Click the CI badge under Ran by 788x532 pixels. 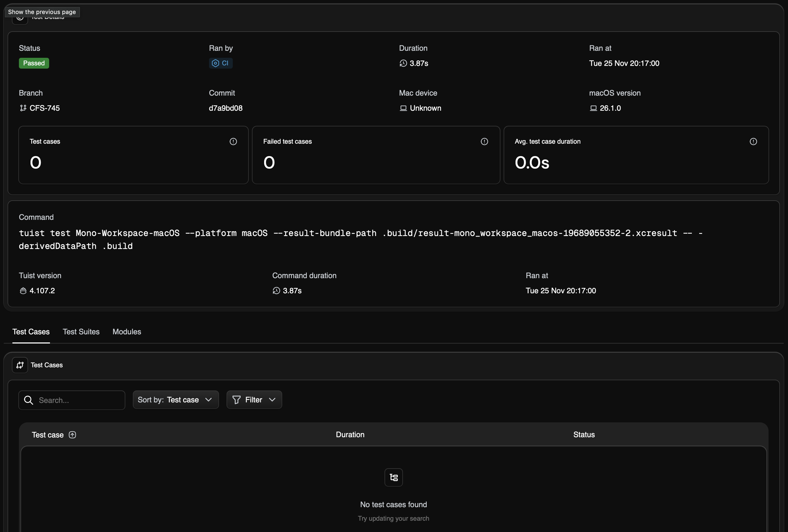pyautogui.click(x=221, y=63)
